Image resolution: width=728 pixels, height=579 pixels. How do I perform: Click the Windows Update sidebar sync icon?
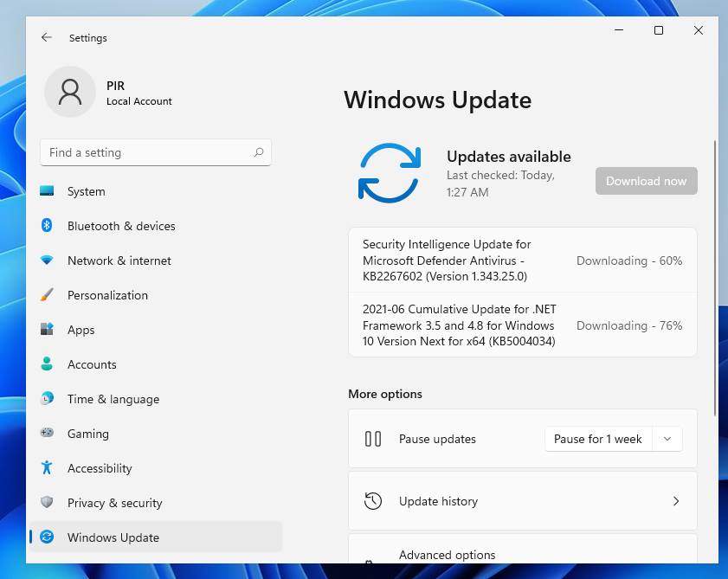pos(47,537)
